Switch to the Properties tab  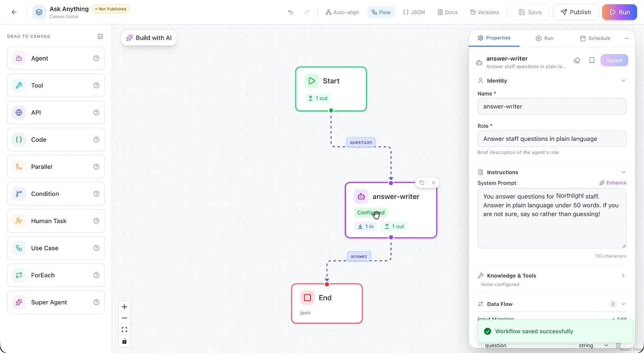(x=494, y=38)
